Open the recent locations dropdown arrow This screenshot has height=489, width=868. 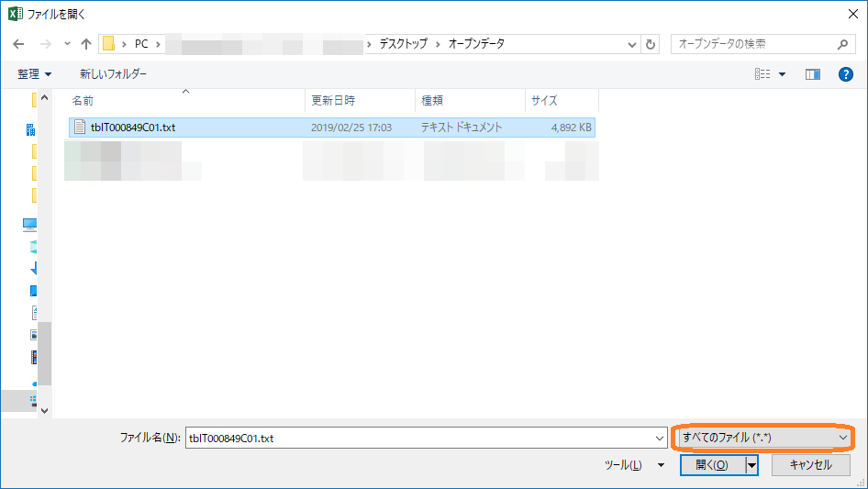coord(67,44)
